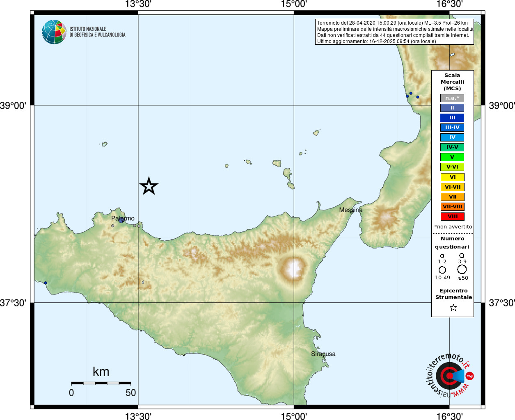Click the Palermo city label
Screen dimensions: 515x420
123,218
